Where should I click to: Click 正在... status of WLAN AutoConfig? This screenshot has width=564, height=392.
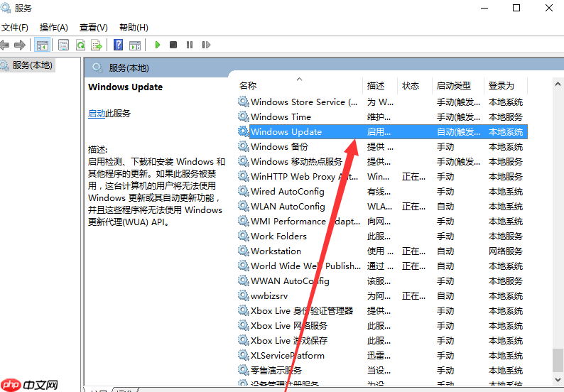(413, 207)
